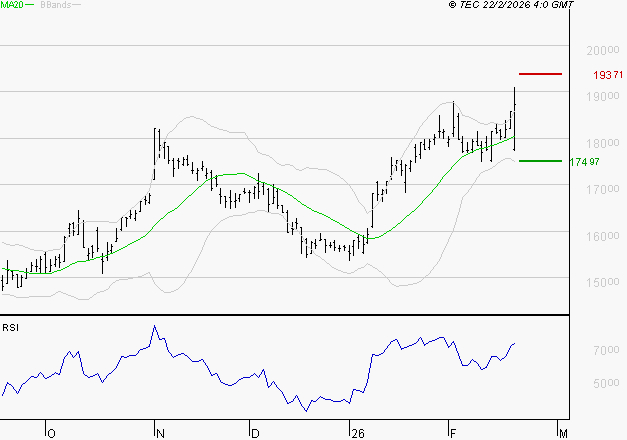Click the 160.00 price axis label
627x440 pixels.
click(x=603, y=236)
